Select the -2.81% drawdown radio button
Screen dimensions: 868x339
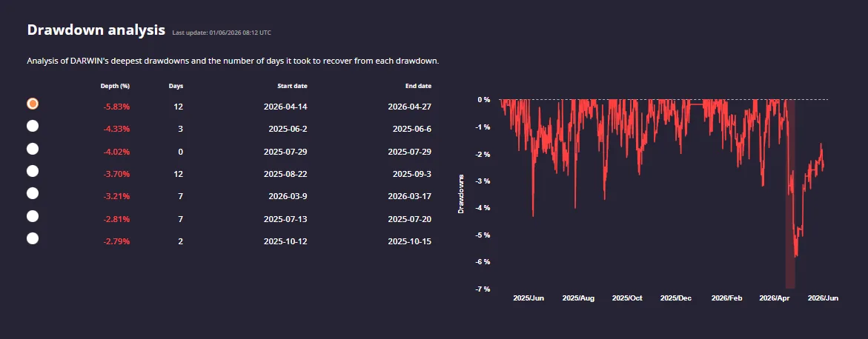pos(33,216)
